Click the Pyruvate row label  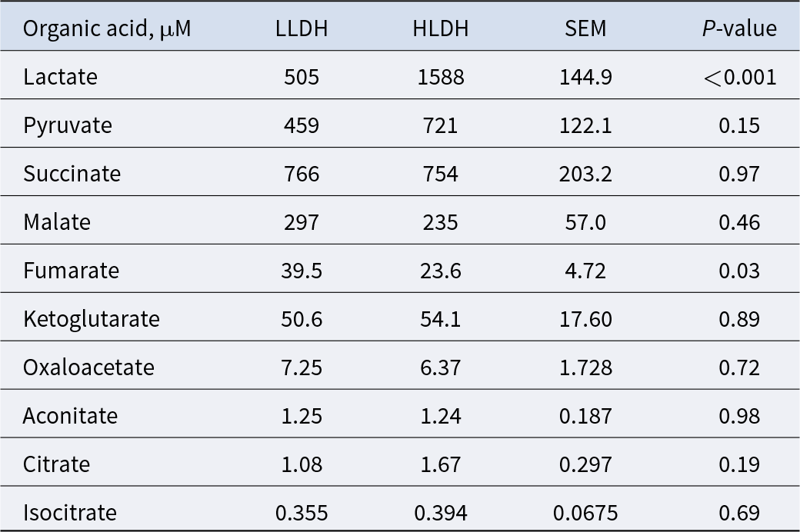click(x=68, y=125)
